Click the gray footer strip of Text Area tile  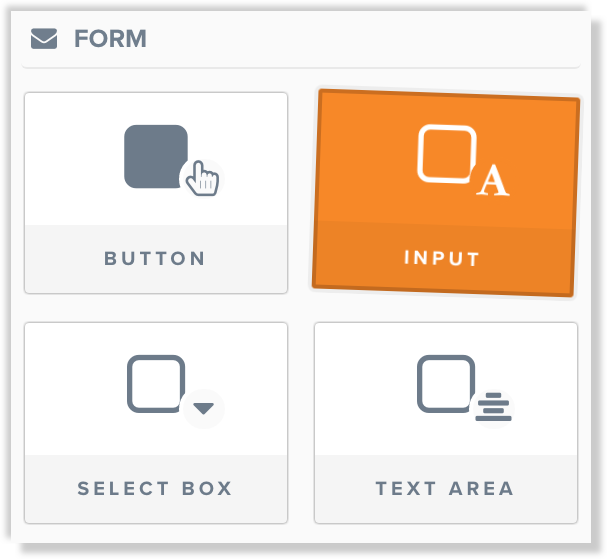tap(446, 489)
